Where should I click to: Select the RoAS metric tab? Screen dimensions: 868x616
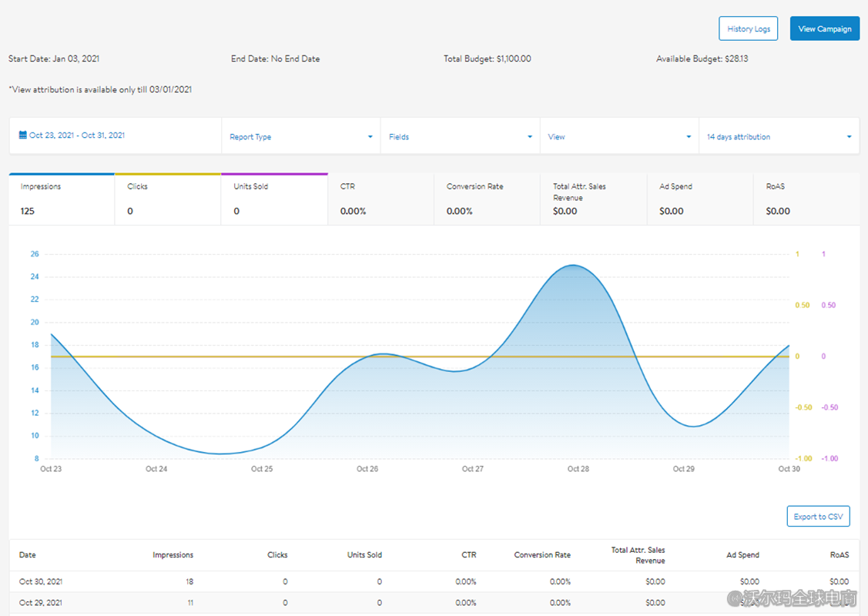point(806,199)
